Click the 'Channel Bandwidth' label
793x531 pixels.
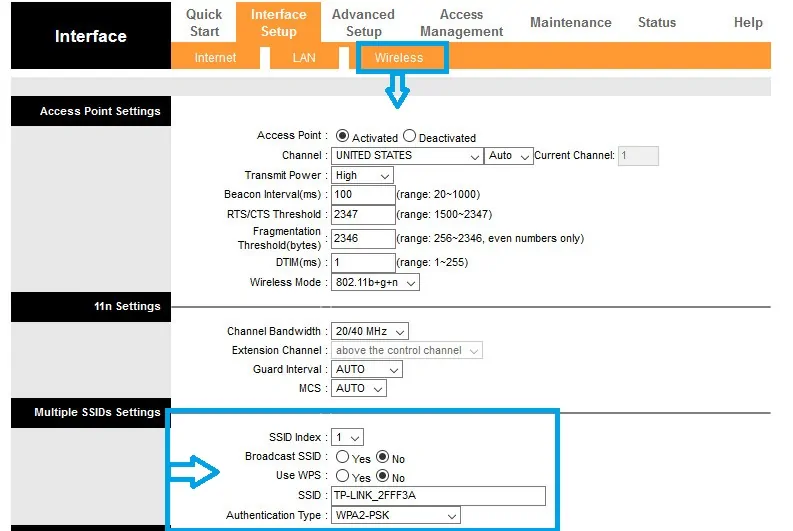pyautogui.click(x=274, y=331)
